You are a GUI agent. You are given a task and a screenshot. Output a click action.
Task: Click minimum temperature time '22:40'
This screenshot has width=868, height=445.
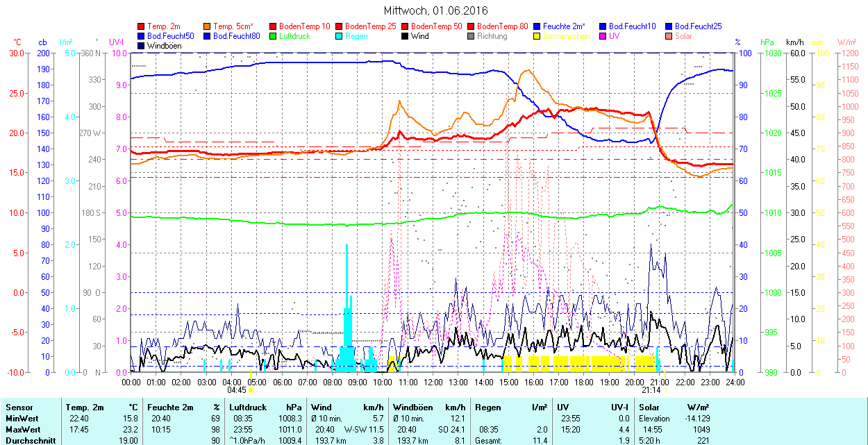point(78,419)
